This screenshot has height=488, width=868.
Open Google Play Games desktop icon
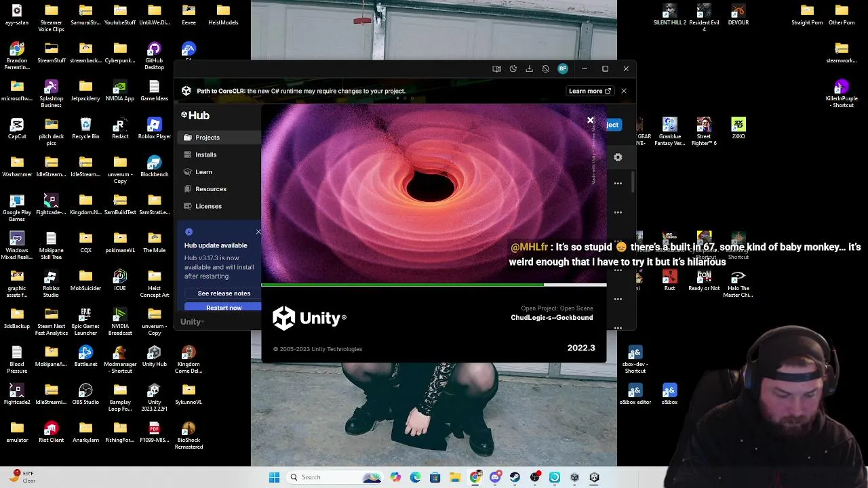(x=17, y=207)
